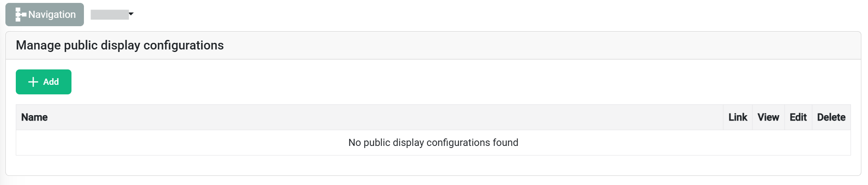The width and height of the screenshot is (868, 185).
Task: Click 'public display' in the panel title
Action: pyautogui.click(x=102, y=45)
